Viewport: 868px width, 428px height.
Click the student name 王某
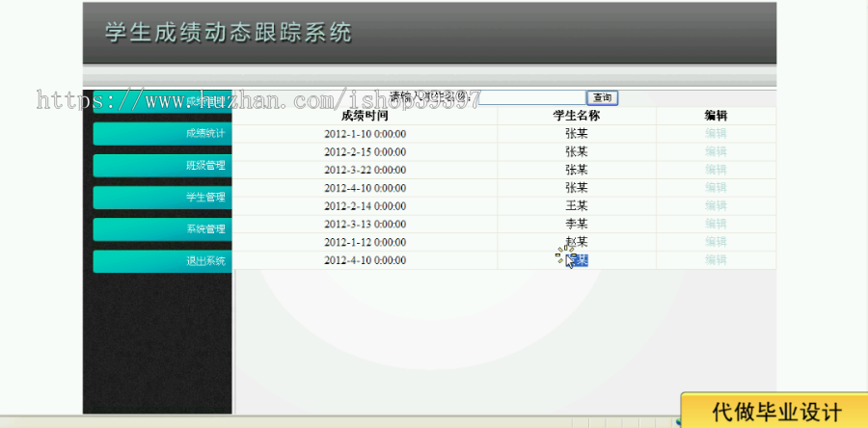(x=577, y=206)
